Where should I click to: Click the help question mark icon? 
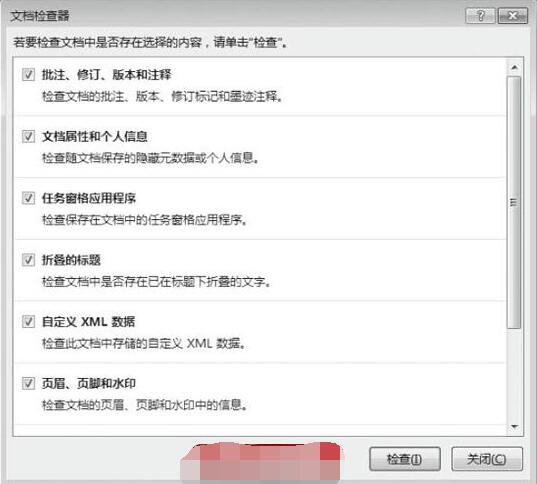[x=480, y=16]
